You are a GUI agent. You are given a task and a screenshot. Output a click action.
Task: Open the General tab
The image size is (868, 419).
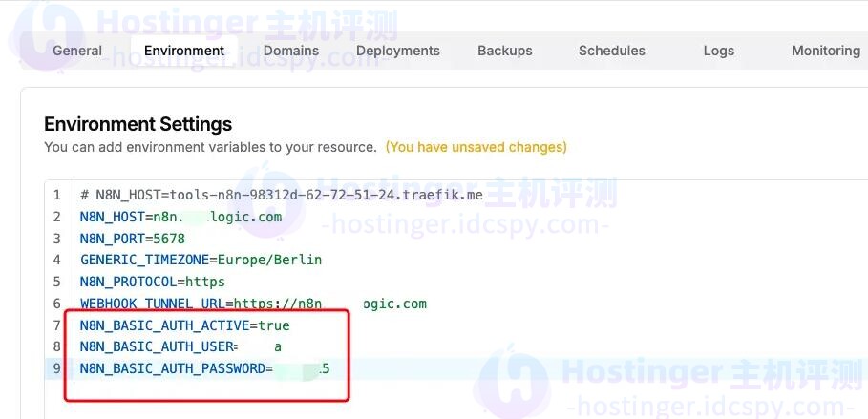click(77, 51)
